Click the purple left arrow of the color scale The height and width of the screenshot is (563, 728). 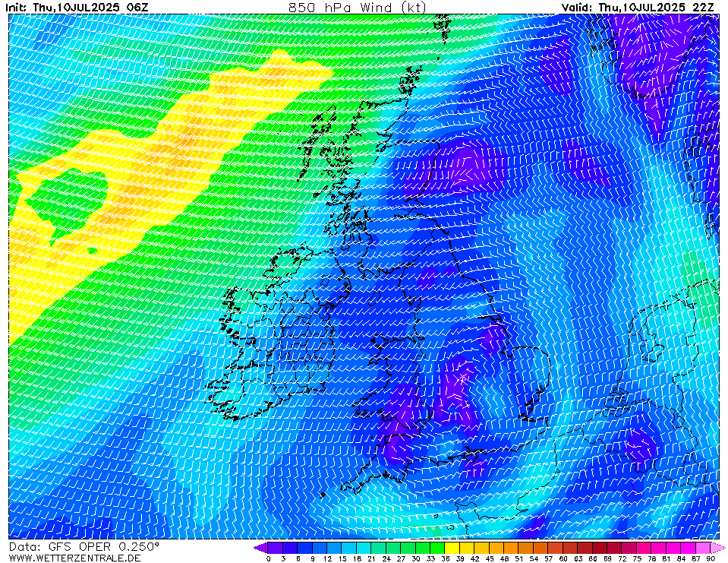260,548
